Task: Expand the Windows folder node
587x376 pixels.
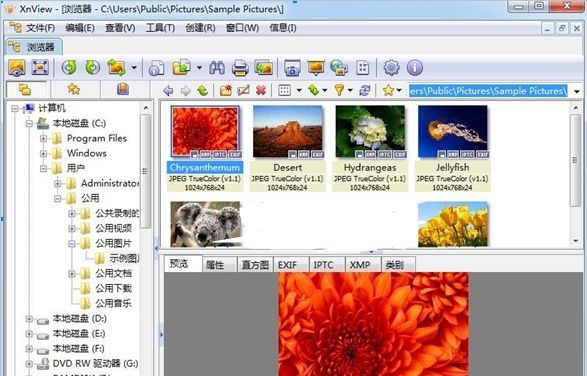Action: pos(43,154)
